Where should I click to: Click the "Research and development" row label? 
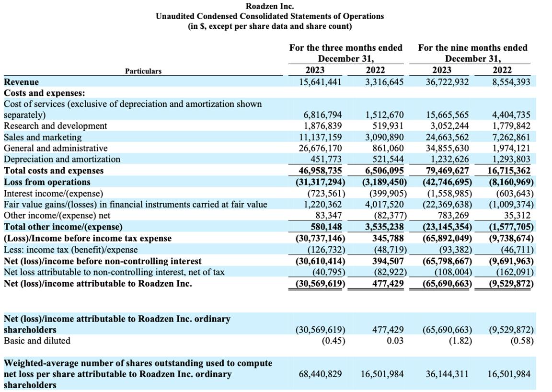55,126
